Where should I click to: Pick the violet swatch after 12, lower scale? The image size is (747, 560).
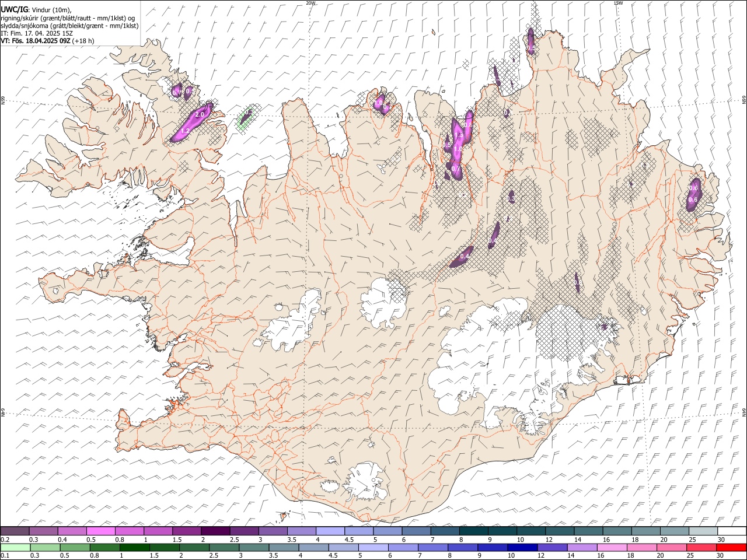551,547
